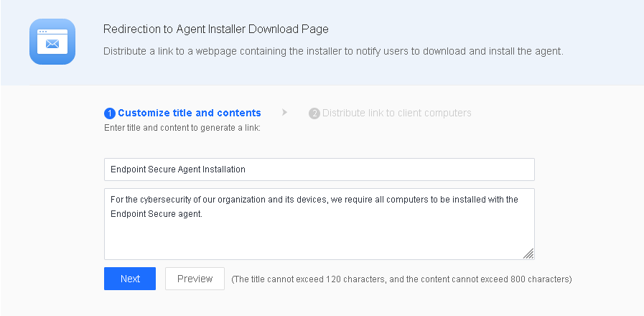Click empty space at bottom of content box
This screenshot has height=316, width=644.
click(x=319, y=243)
